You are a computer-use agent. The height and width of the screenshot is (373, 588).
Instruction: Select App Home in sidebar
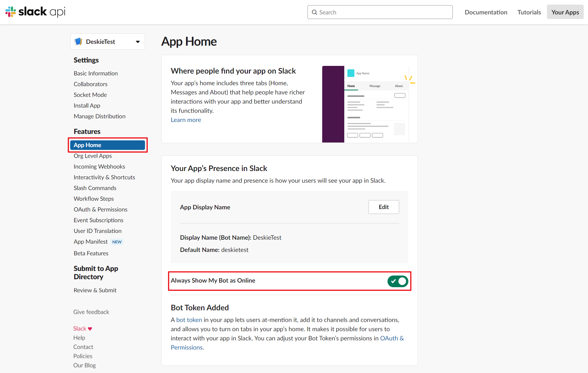tap(107, 145)
